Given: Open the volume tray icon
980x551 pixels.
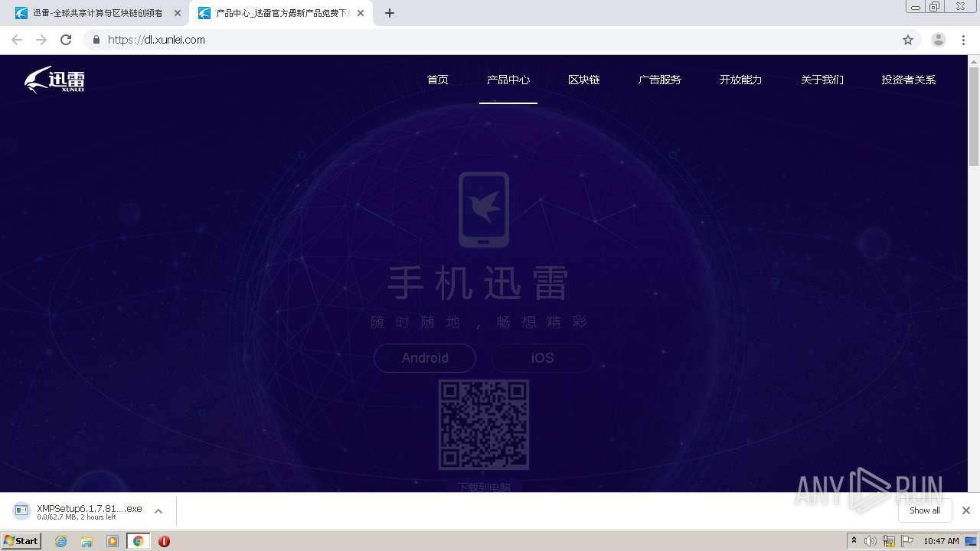Looking at the screenshot, I should pyautogui.click(x=871, y=541).
